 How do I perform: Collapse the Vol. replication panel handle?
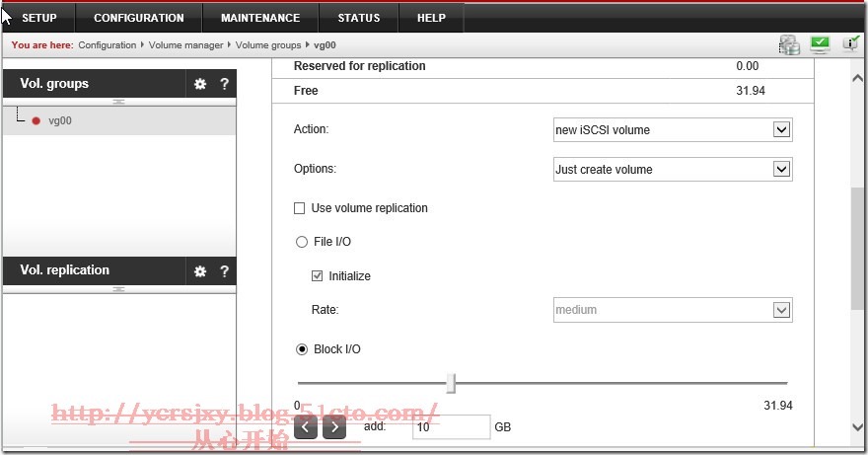coord(119,289)
